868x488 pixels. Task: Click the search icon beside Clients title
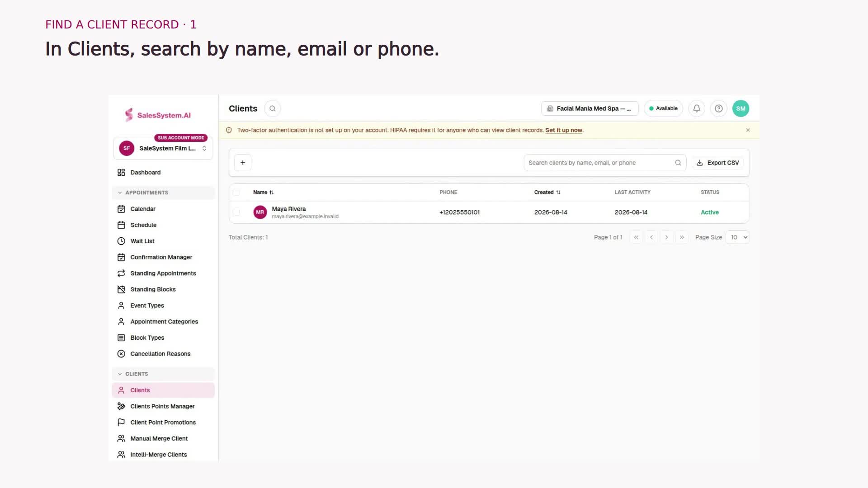click(272, 108)
